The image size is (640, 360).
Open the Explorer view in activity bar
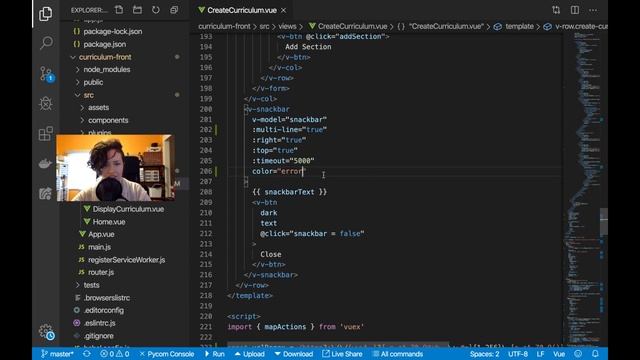click(45, 14)
